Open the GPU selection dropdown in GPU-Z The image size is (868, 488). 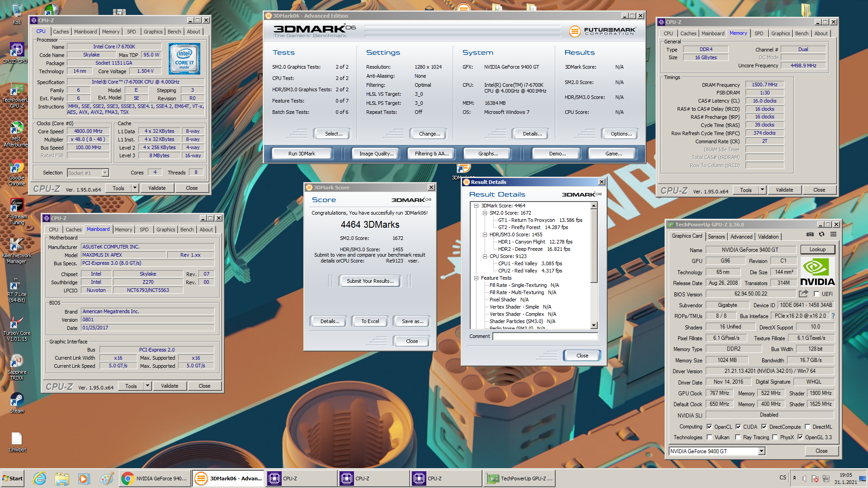click(761, 451)
